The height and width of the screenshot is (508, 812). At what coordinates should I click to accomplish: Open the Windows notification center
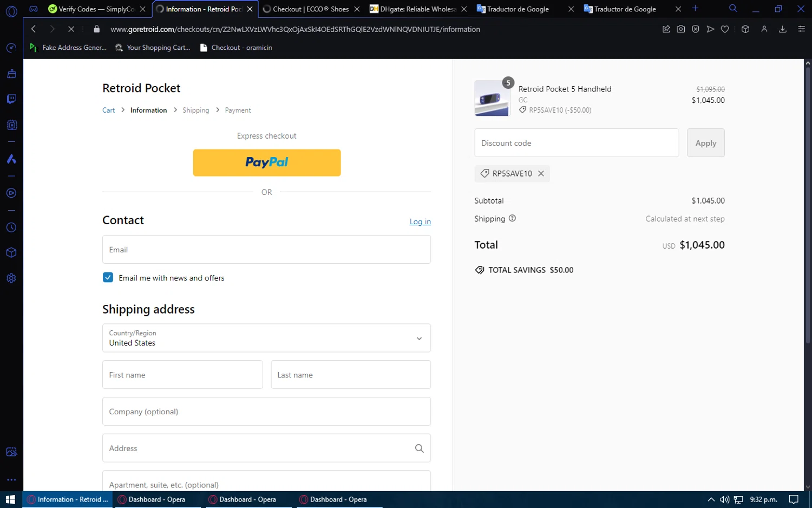pyautogui.click(x=794, y=499)
